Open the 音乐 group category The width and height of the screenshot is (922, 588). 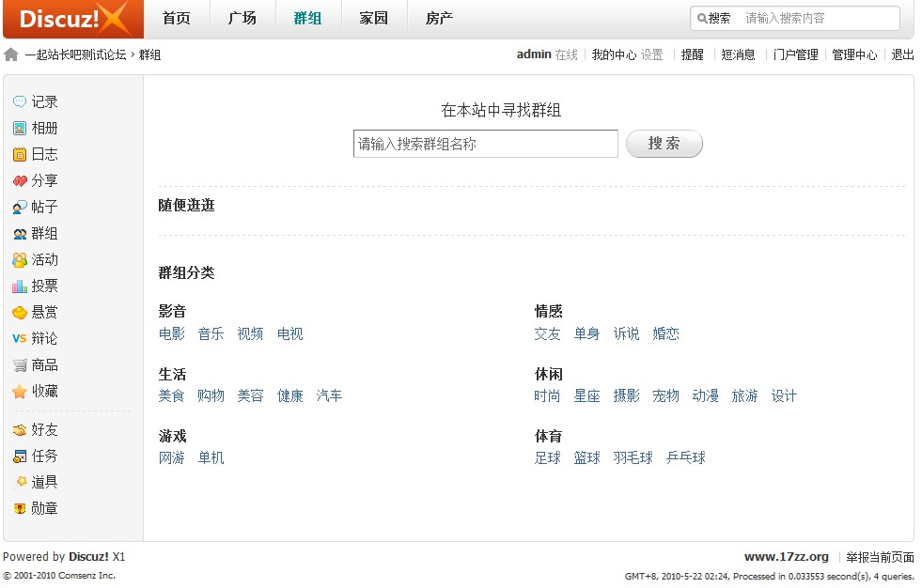point(211,333)
